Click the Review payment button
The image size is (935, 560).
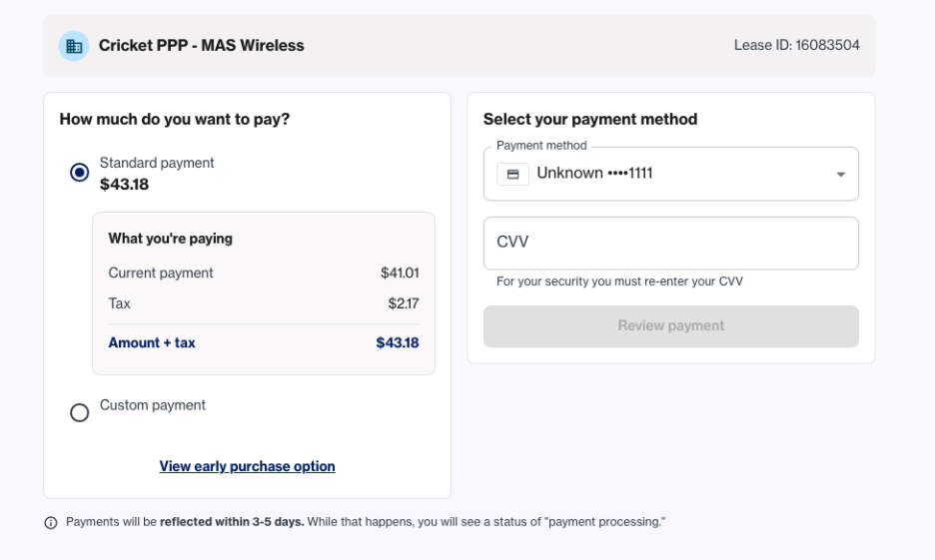pyautogui.click(x=671, y=325)
